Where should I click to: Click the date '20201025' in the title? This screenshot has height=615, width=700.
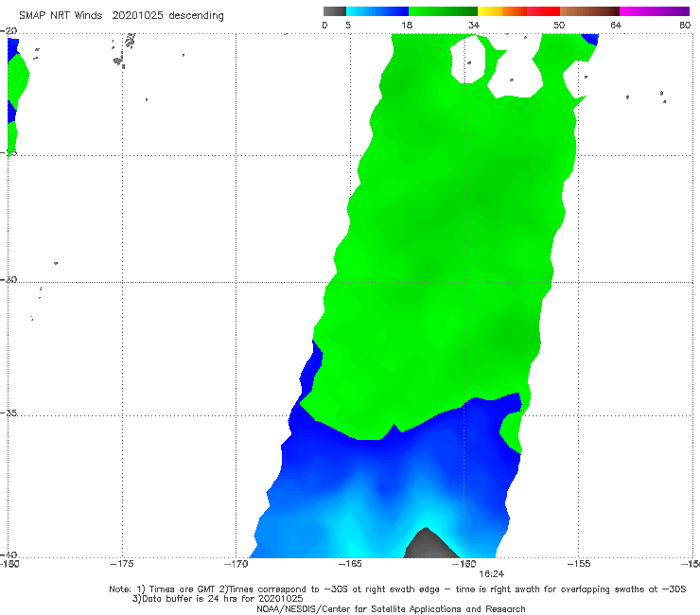137,15
